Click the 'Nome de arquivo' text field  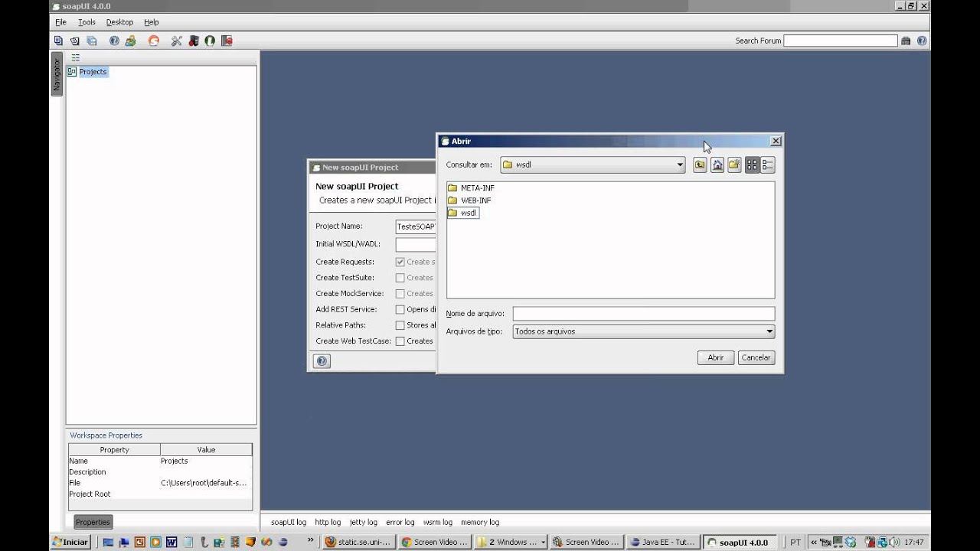pyautogui.click(x=644, y=314)
